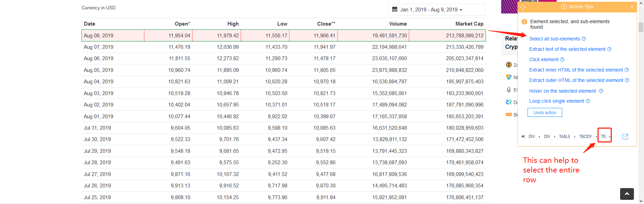The width and height of the screenshot is (644, 204).
Task: Click the help icon beside Select all sub-elements
Action: [584, 39]
